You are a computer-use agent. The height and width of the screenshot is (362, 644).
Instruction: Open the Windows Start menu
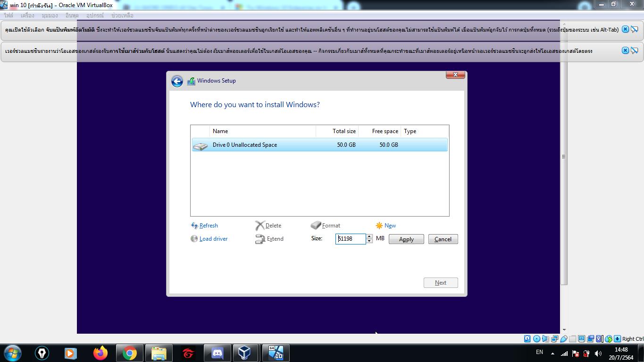13,353
